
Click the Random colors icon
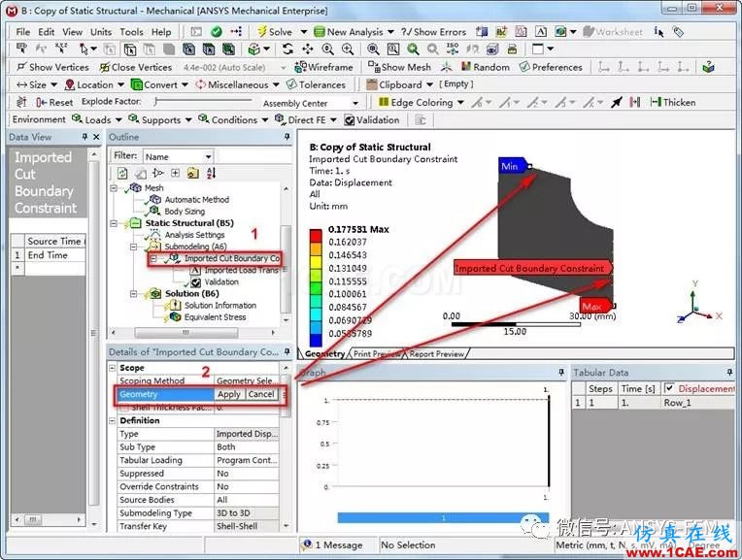pyautogui.click(x=466, y=67)
